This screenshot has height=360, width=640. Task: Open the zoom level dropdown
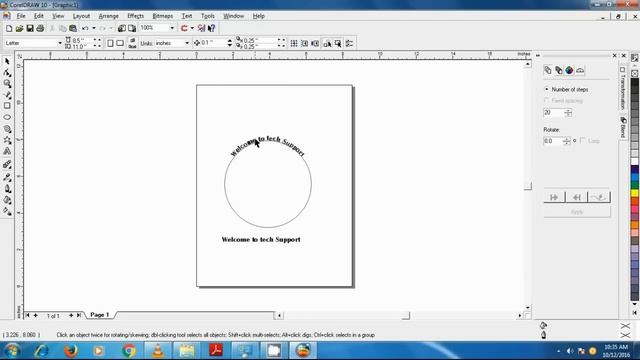(172, 28)
